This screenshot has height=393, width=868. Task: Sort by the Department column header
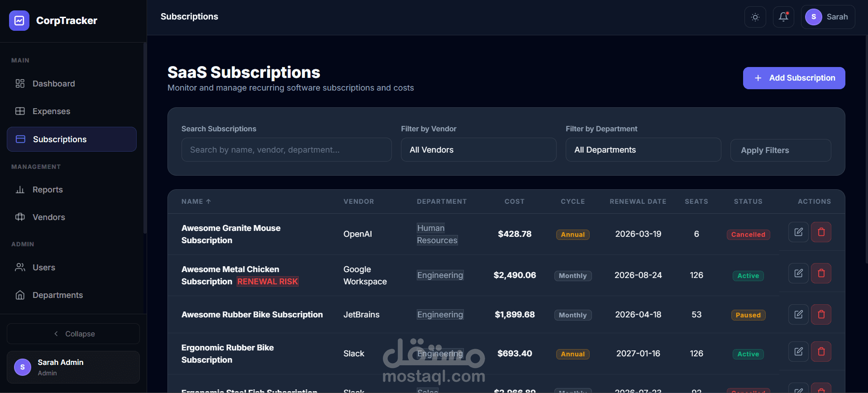pyautogui.click(x=442, y=201)
